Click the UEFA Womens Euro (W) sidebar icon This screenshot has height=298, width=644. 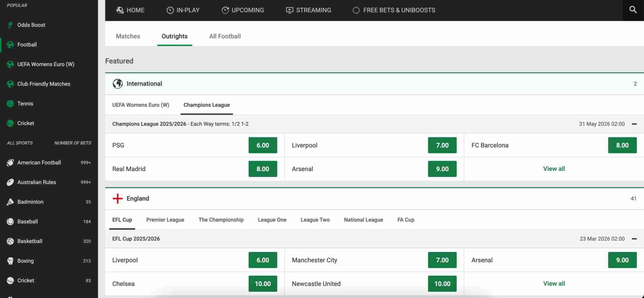(10, 64)
